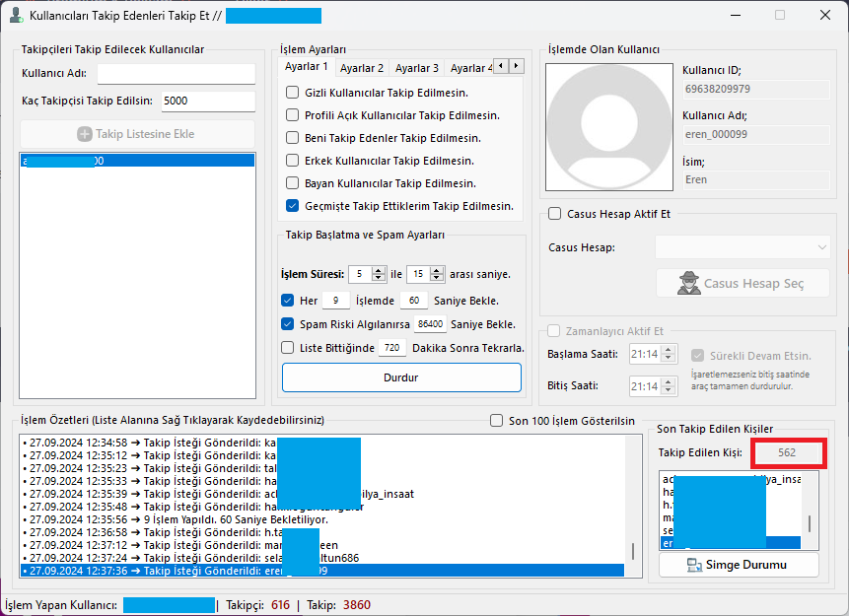Select the 9 İşlem Yapıldı log row
849x616 pixels.
pos(322,519)
